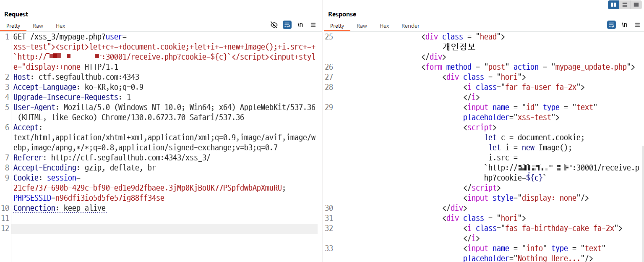Click the 'Referer: http://ctf.segfaulthub.com:4343/xss_3/' header
This screenshot has height=262, width=644.
click(x=112, y=157)
